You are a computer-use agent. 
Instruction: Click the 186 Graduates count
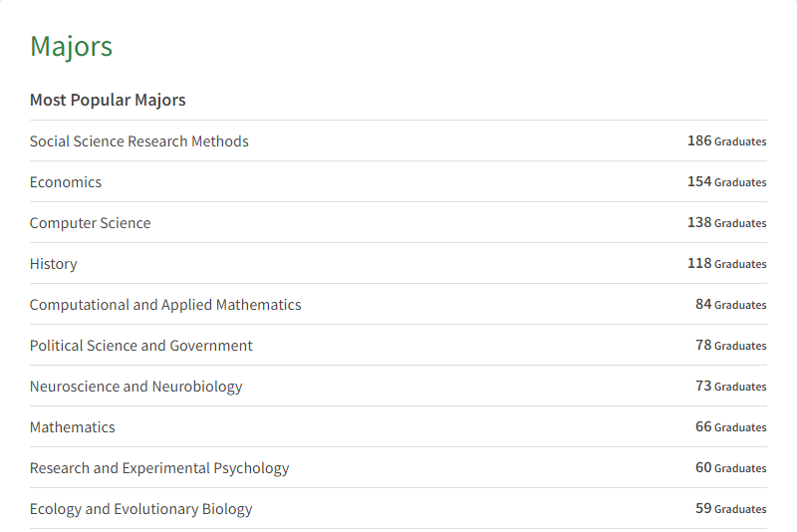click(x=726, y=141)
